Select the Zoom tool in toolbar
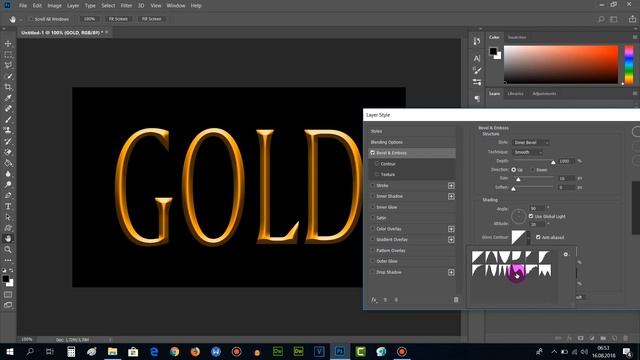 pyautogui.click(x=8, y=249)
